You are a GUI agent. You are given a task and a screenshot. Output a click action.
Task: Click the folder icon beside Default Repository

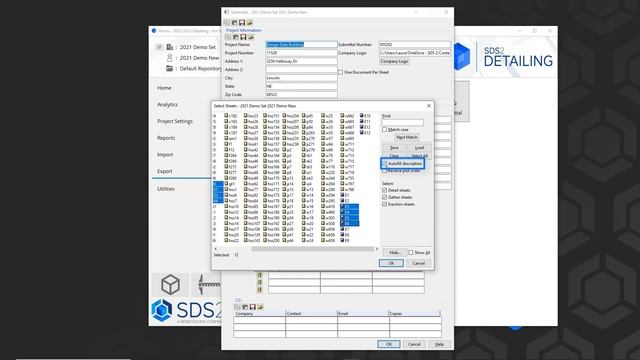[x=170, y=69]
